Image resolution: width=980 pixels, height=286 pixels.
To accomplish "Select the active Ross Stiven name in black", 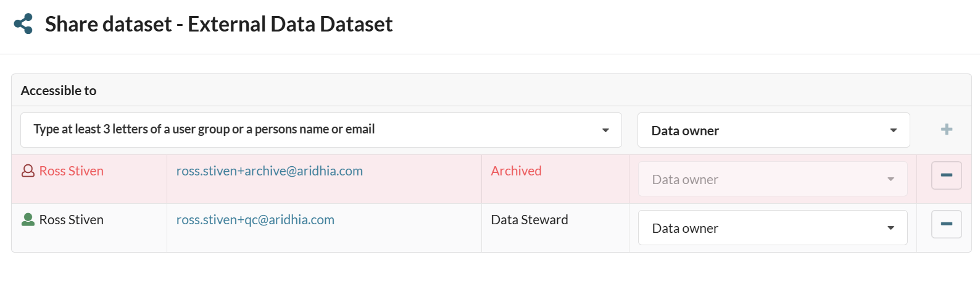I will click(x=72, y=220).
